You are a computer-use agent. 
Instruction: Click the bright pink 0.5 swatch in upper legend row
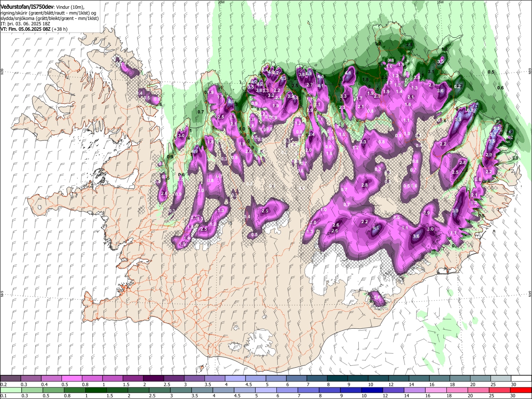click(x=71, y=378)
